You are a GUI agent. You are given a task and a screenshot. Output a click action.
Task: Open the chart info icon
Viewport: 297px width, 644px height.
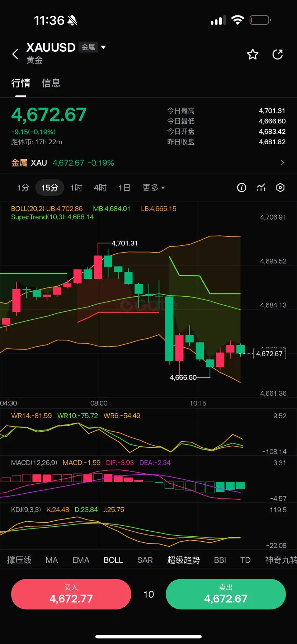[x=242, y=188]
